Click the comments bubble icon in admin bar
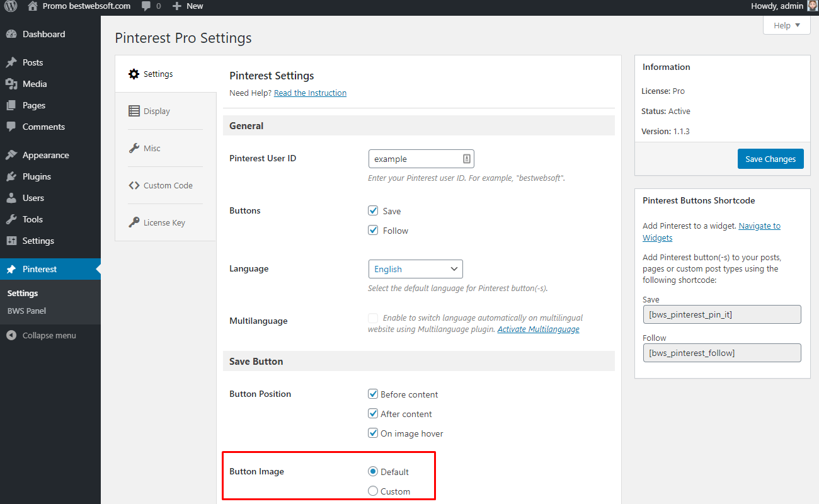The height and width of the screenshot is (504, 819). coord(146,6)
